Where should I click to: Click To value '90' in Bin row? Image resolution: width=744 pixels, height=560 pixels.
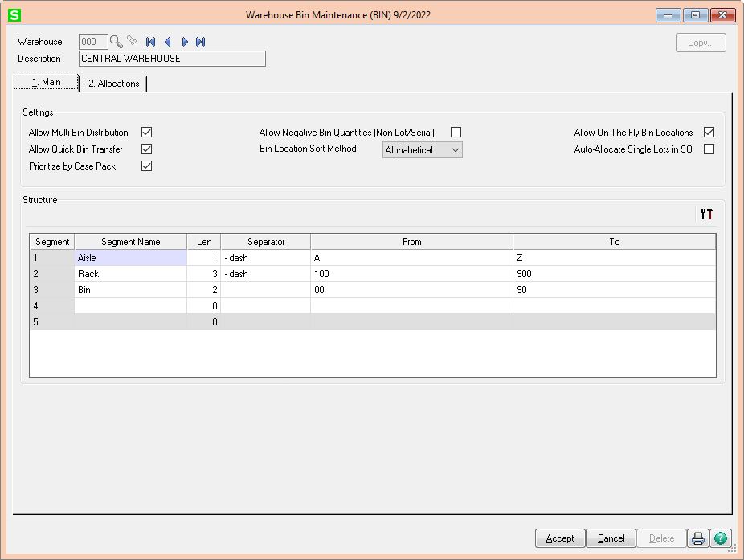coord(615,290)
